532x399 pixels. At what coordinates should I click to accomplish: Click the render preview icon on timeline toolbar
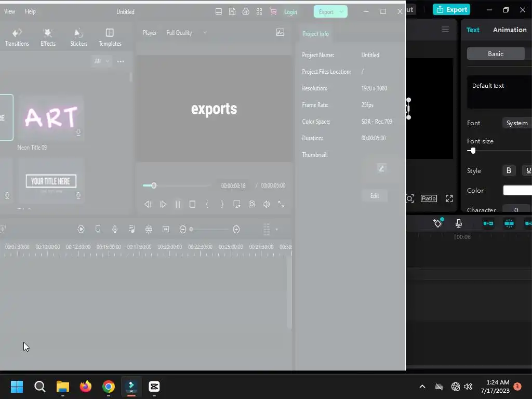pyautogui.click(x=81, y=229)
